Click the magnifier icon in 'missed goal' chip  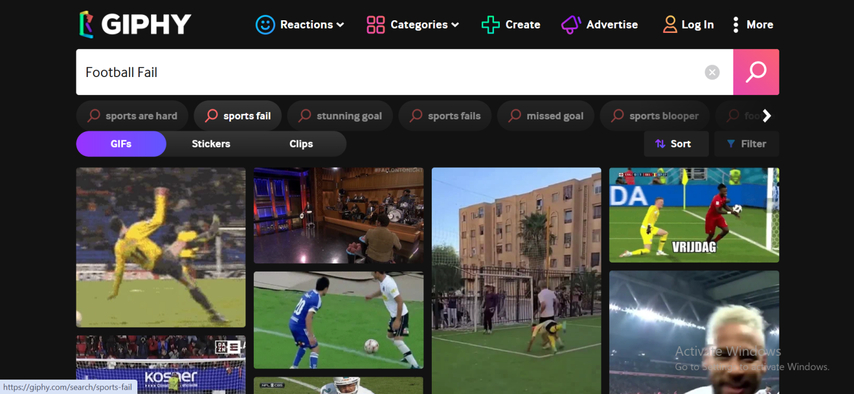(x=515, y=116)
